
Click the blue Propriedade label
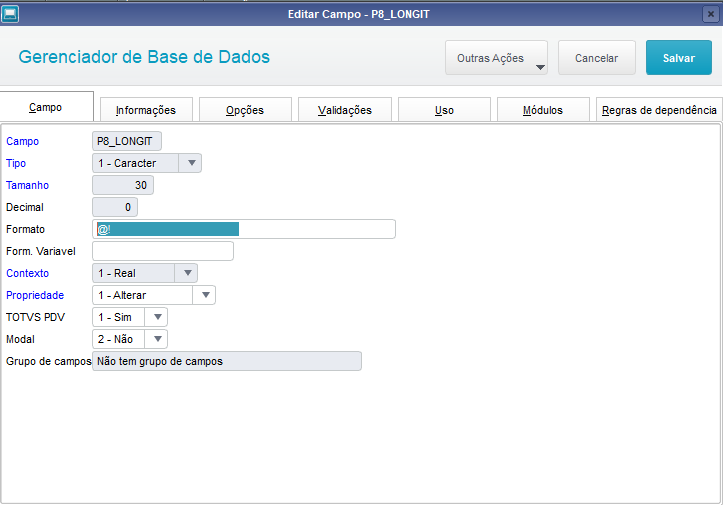[x=35, y=295]
